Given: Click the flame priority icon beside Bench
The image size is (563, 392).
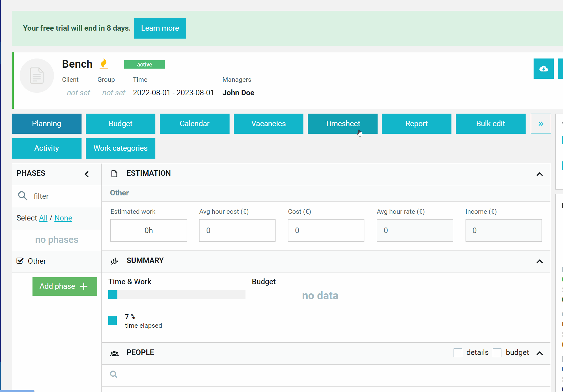Looking at the screenshot, I should pos(104,64).
